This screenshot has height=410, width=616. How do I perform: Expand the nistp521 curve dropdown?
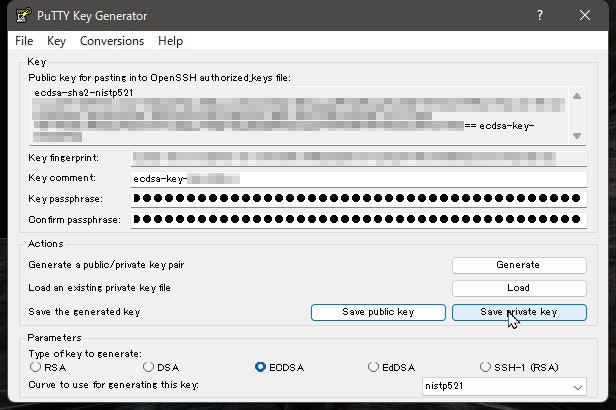pos(504,386)
